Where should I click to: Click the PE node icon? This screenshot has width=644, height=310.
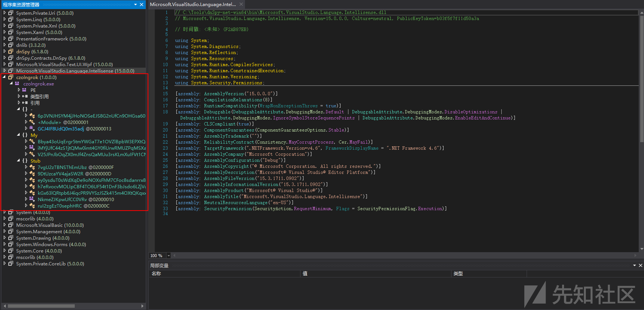pyautogui.click(x=25, y=90)
